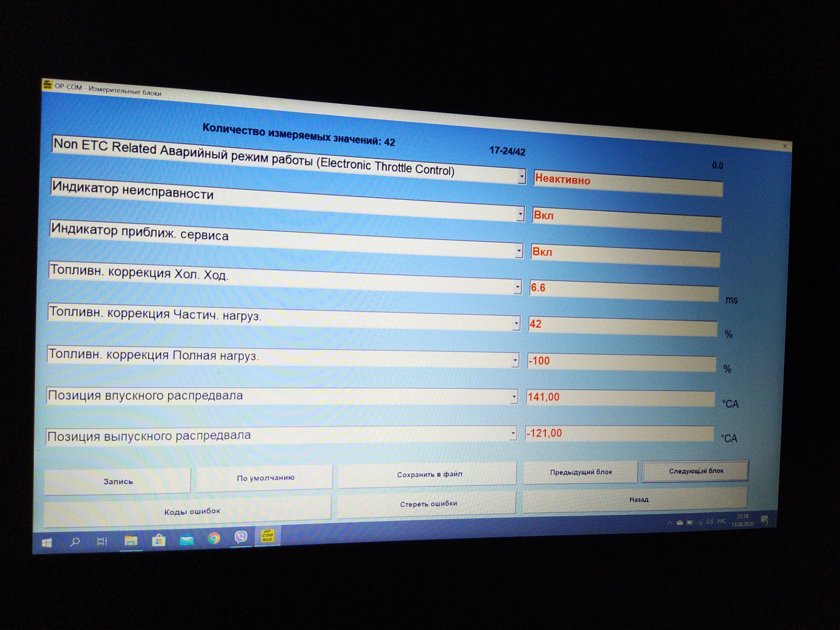
Task: Launch Google Chrome from taskbar
Action: (214, 538)
